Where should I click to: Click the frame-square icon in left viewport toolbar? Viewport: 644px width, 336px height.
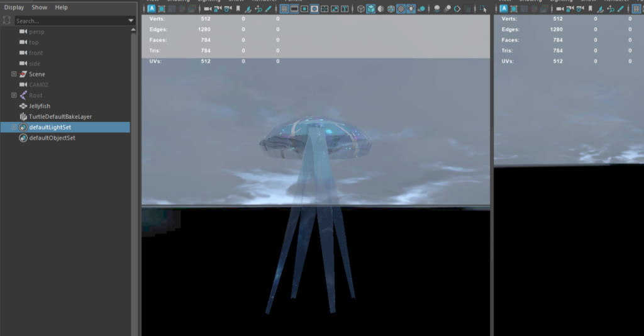(162, 9)
